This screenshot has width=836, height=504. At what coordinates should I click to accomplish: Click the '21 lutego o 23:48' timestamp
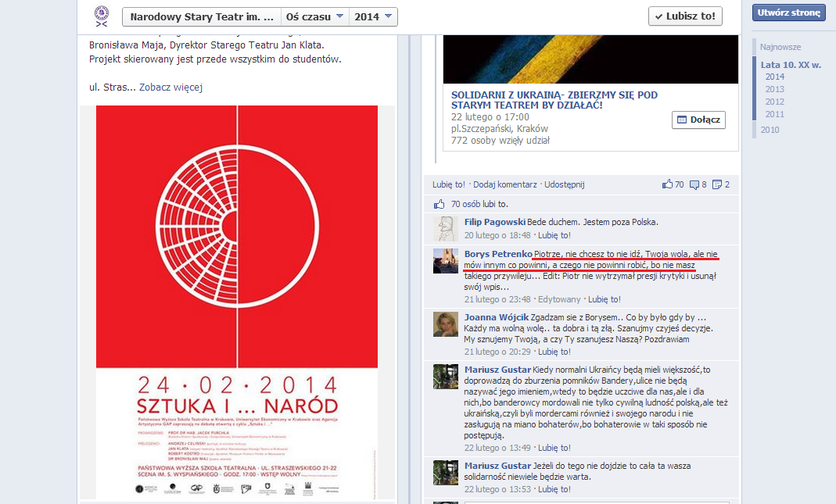pyautogui.click(x=497, y=299)
